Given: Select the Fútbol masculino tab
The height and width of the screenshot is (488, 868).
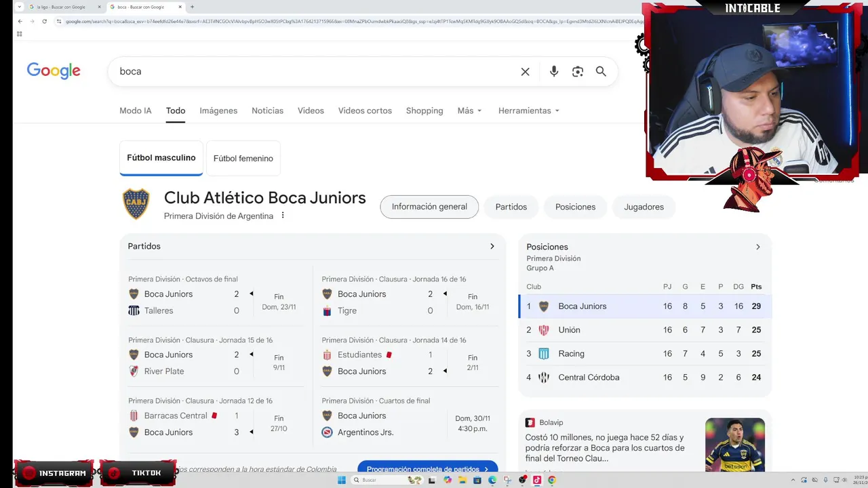Looking at the screenshot, I should (x=161, y=158).
